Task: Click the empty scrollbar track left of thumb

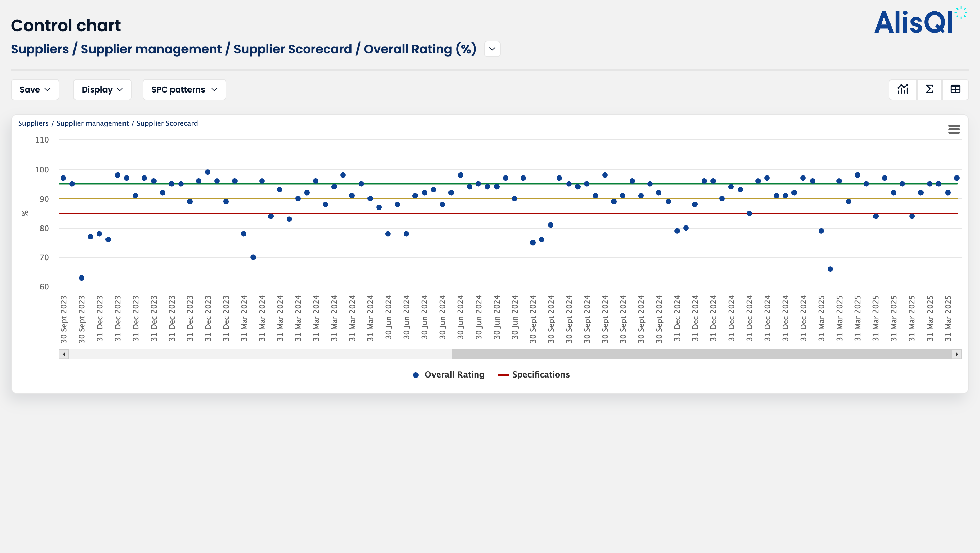Action: click(260, 354)
